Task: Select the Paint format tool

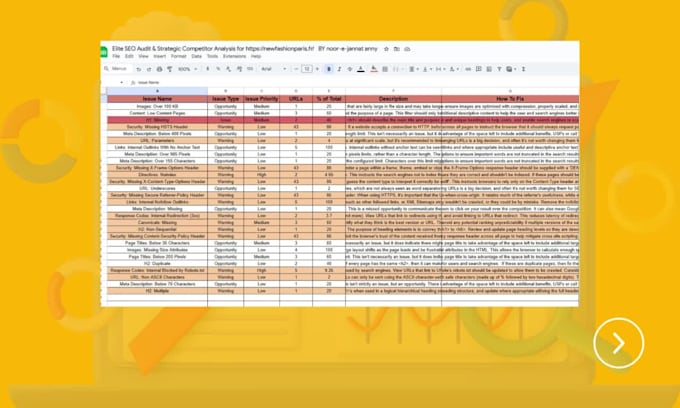Action: [x=170, y=69]
